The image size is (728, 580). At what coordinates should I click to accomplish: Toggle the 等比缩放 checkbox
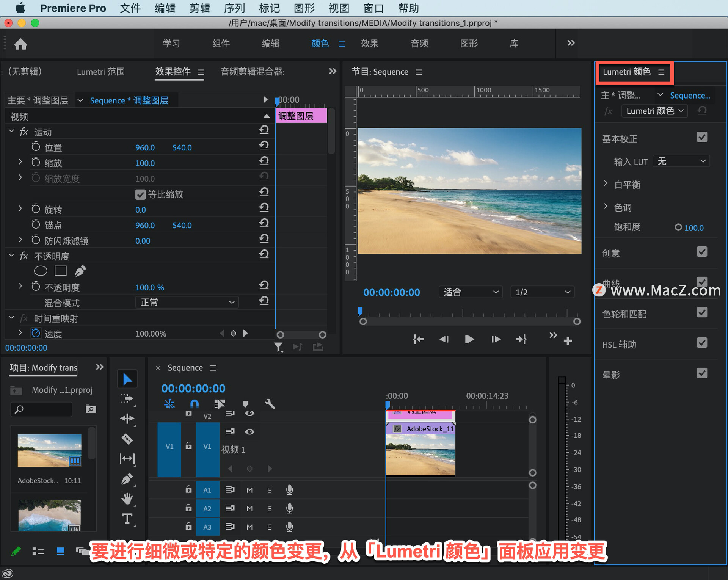click(x=140, y=194)
